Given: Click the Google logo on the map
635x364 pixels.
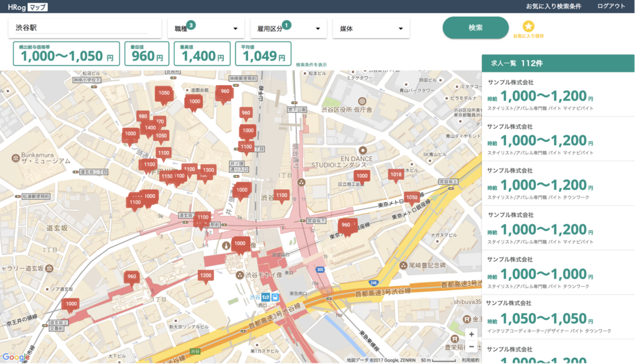Looking at the screenshot, I should [x=16, y=357].
